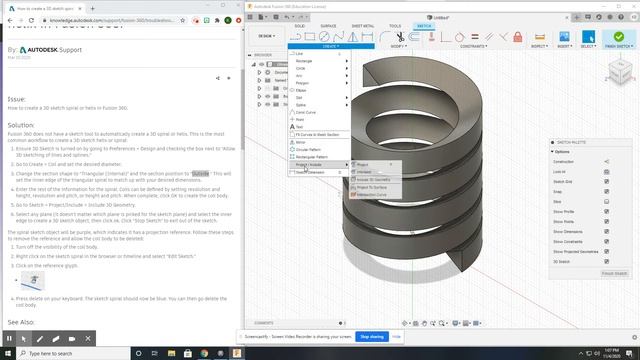Toggle the Show Constraints checkbox

[607, 242]
